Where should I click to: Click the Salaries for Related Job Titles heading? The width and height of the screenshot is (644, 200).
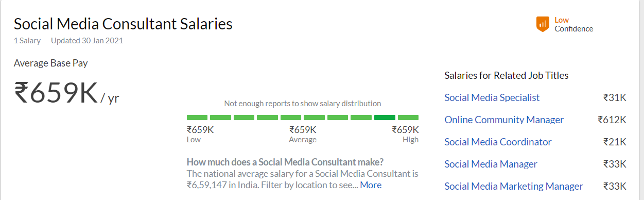click(x=507, y=75)
